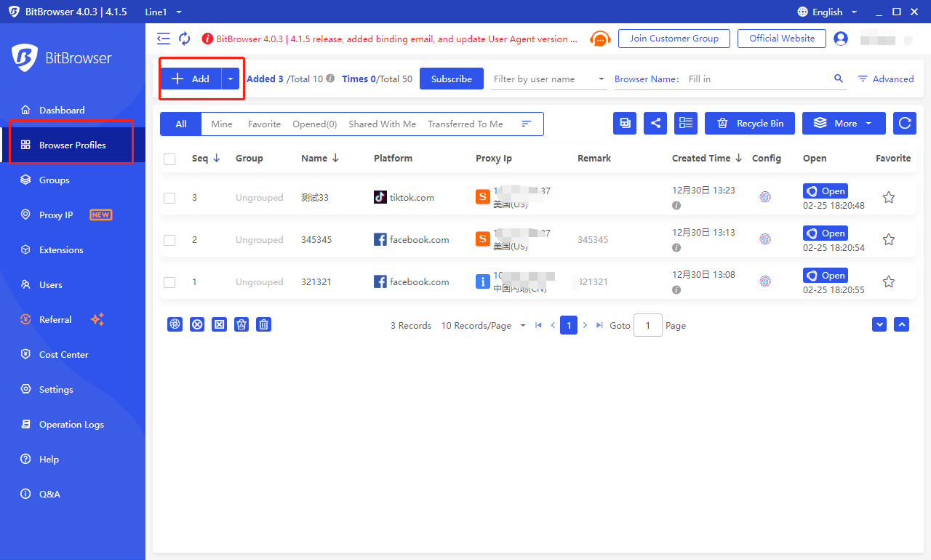This screenshot has width=931, height=560.
Task: Click the first batch action icon at bottom
Action: click(175, 325)
